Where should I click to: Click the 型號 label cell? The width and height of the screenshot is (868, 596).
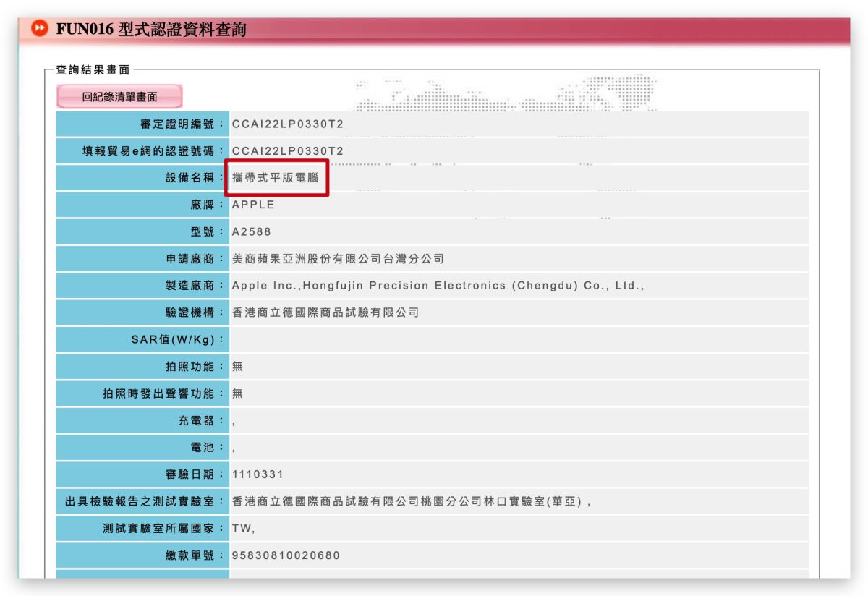pos(143,231)
